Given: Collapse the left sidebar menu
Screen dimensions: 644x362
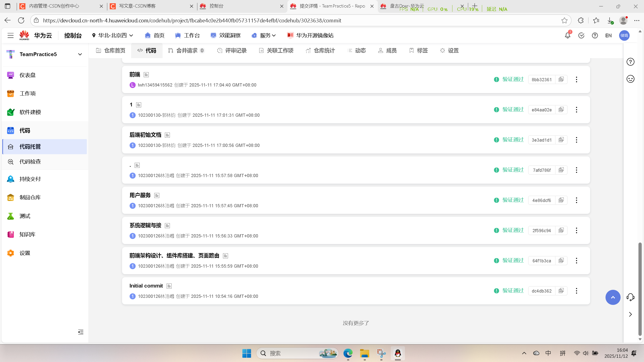Looking at the screenshot, I should click(x=81, y=332).
